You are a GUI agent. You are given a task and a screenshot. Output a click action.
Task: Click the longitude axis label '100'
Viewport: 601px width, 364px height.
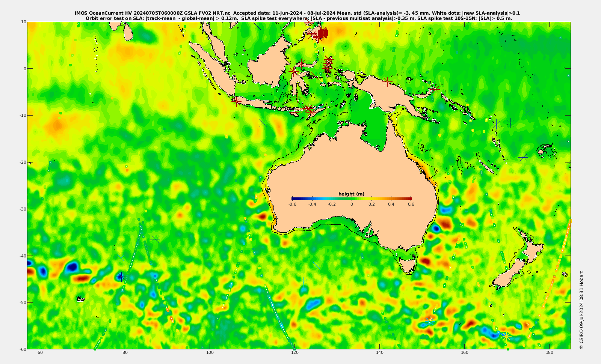pyautogui.click(x=210, y=352)
